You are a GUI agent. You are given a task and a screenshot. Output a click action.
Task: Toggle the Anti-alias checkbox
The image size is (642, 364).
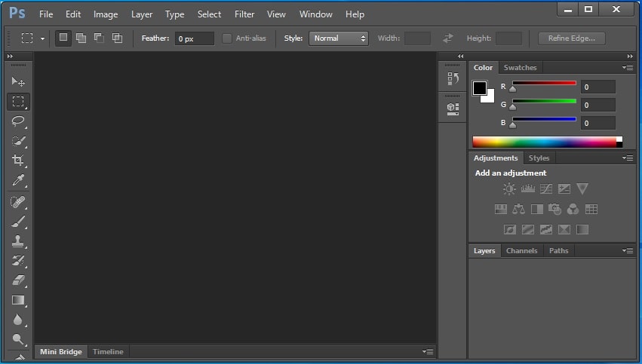tap(227, 38)
